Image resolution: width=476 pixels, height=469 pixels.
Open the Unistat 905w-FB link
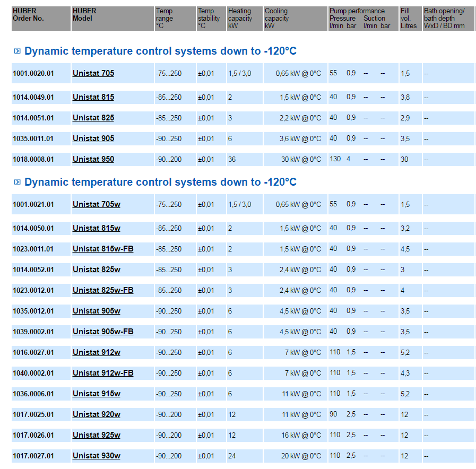coord(103,332)
